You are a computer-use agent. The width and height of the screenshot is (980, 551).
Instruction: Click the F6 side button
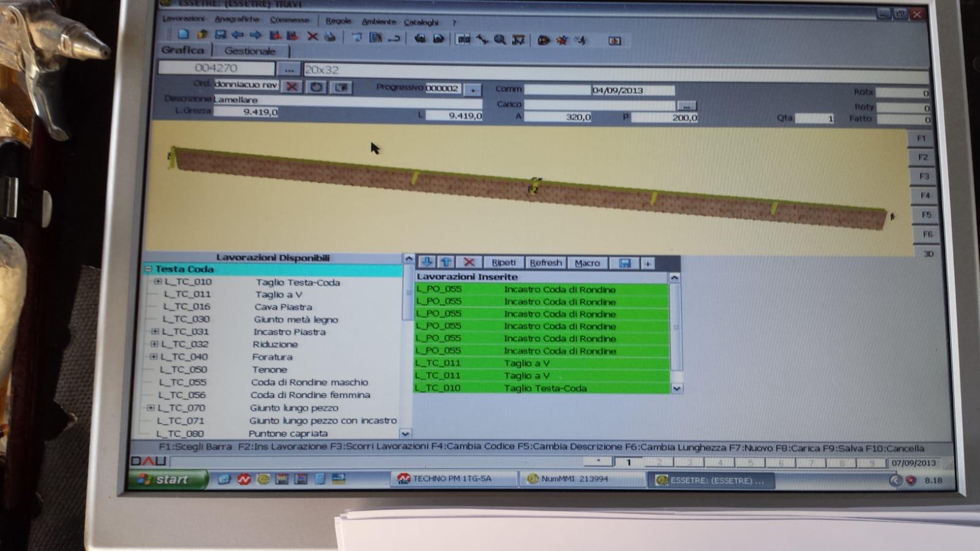click(x=927, y=234)
